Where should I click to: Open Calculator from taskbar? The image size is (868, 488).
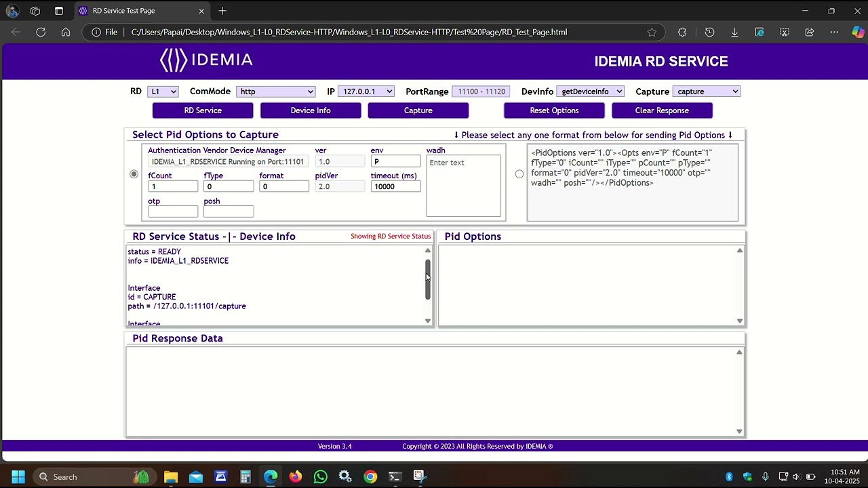245,476
